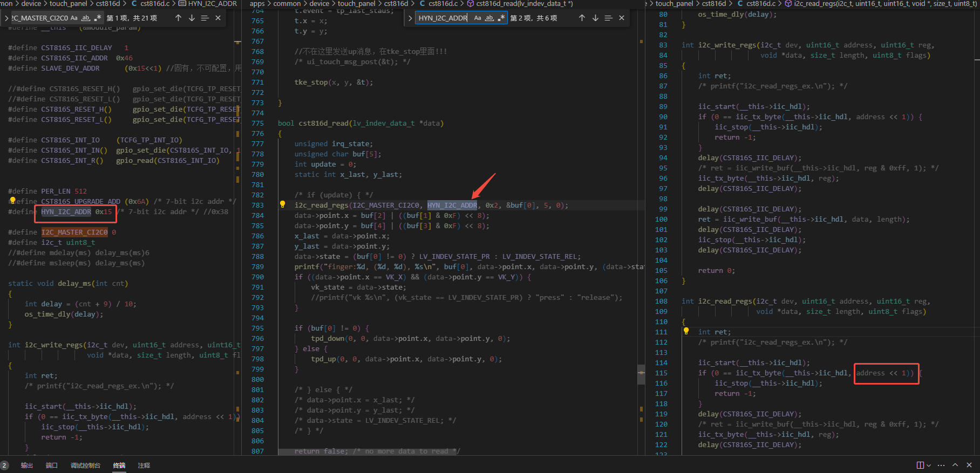Toggle whole word for HYN_I2C_ADDR search
980x473 pixels.
[489, 18]
